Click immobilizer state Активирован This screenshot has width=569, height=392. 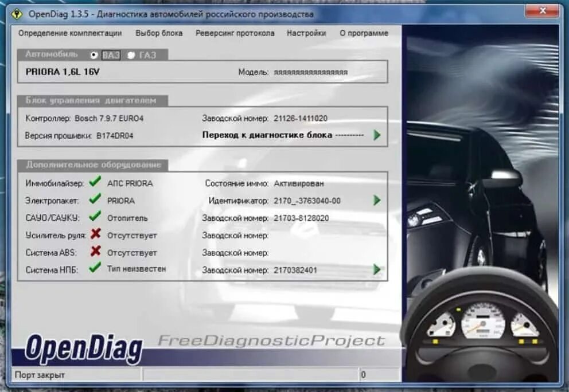pyautogui.click(x=299, y=183)
